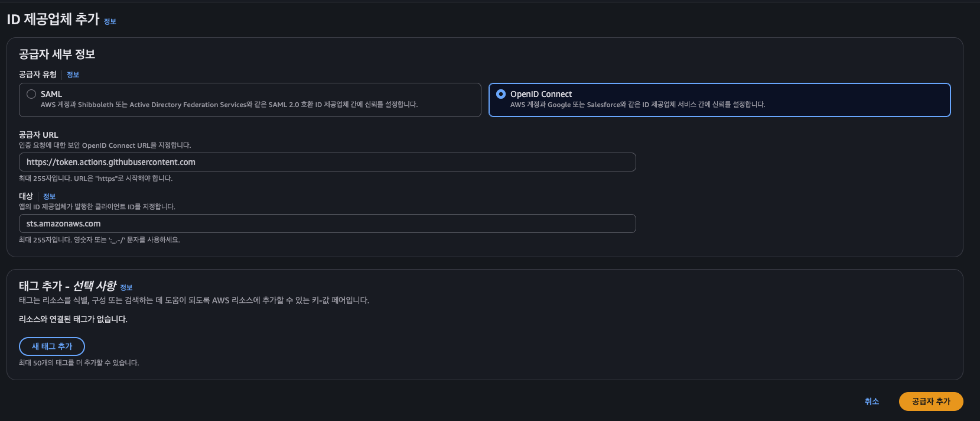Open 정보 link beside 태그 추가 heading
The width and height of the screenshot is (980, 421).
(126, 287)
